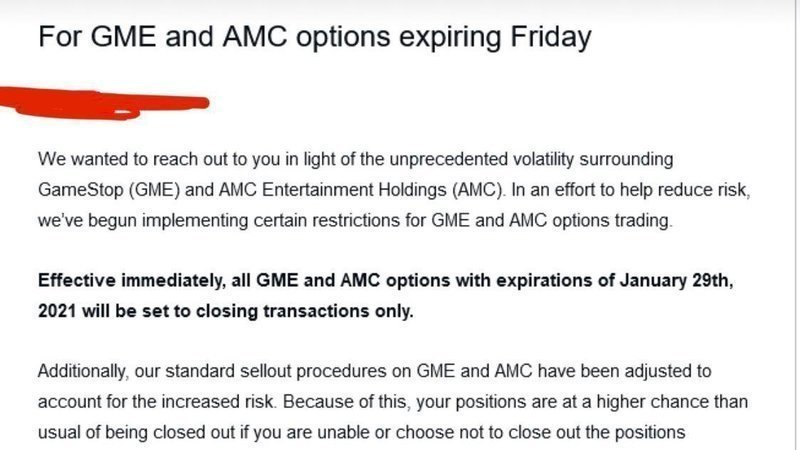Click the bold text 'Effective immediately'
This screenshot has width=800, height=450.
[x=130, y=281]
